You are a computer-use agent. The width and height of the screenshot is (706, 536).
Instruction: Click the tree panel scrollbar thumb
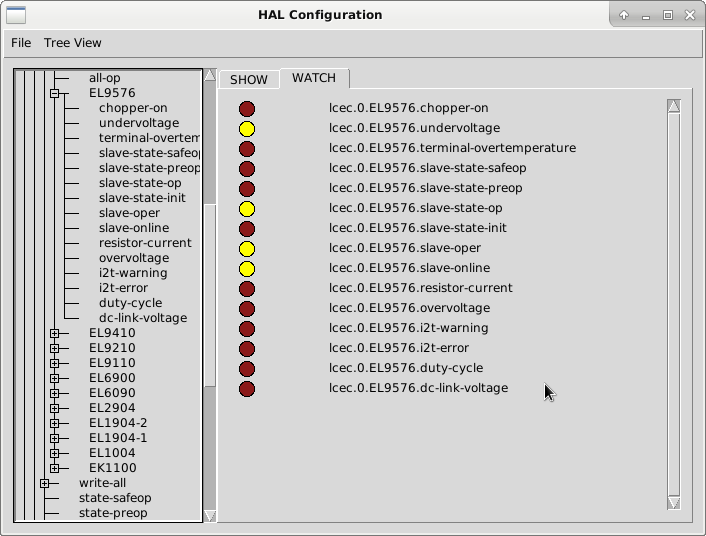point(210,295)
